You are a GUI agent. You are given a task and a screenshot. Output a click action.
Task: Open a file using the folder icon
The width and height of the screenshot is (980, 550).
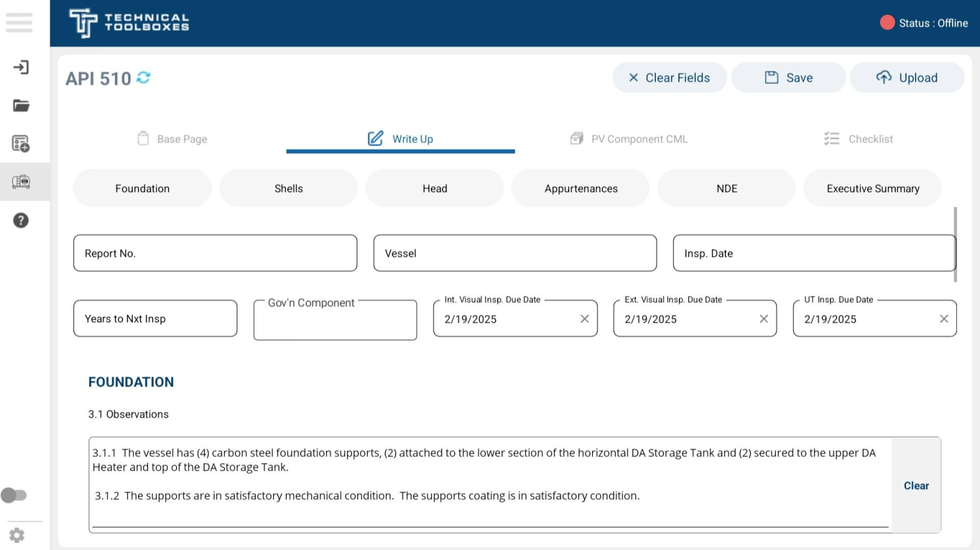point(21,105)
